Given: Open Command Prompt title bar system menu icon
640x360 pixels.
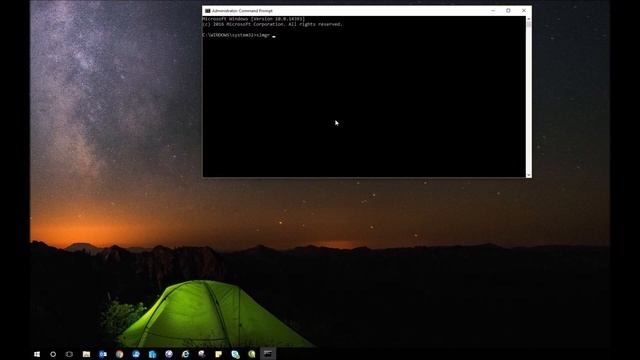Looking at the screenshot, I should tap(208, 11).
